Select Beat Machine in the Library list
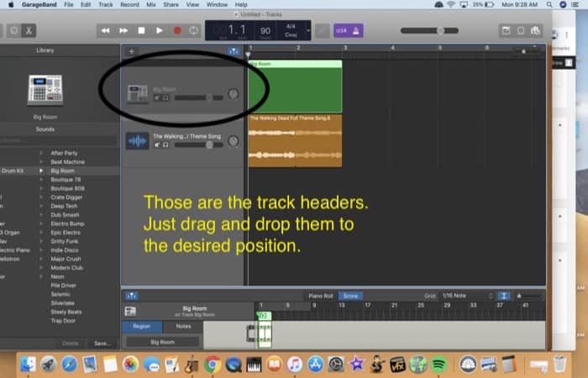The image size is (588, 378). pyautogui.click(x=67, y=162)
